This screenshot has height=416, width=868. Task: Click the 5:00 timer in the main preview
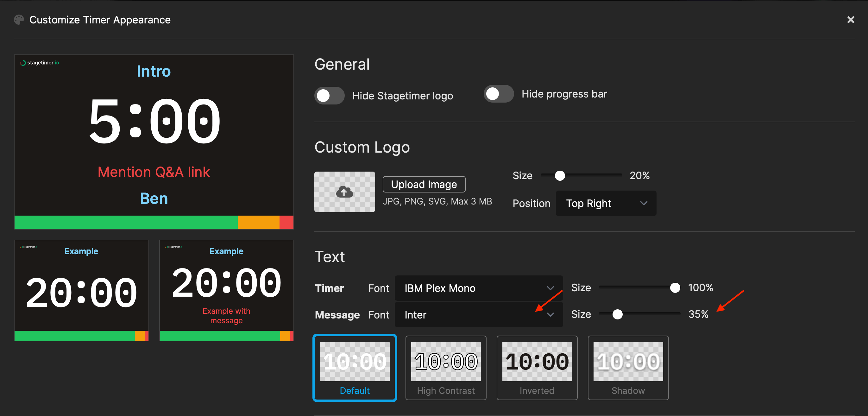coord(155,121)
